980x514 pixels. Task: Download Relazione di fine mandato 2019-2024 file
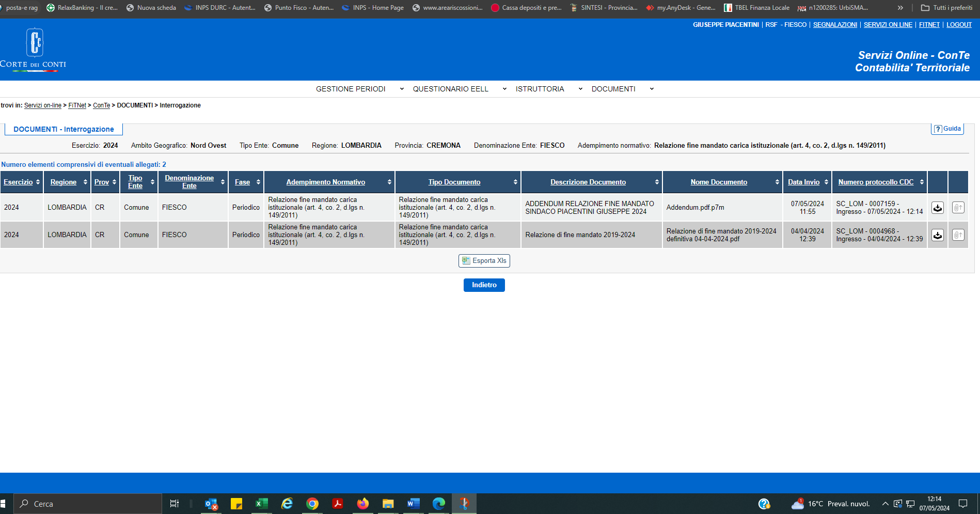pos(937,235)
